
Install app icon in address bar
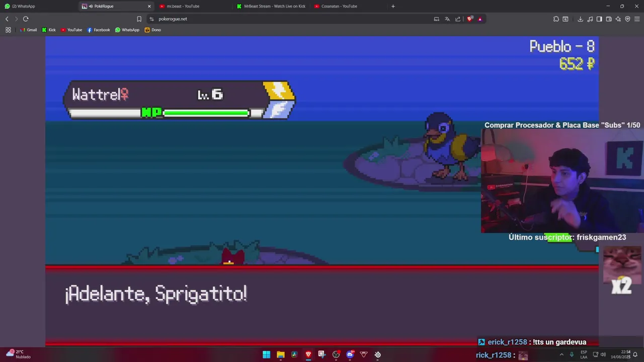point(436,19)
